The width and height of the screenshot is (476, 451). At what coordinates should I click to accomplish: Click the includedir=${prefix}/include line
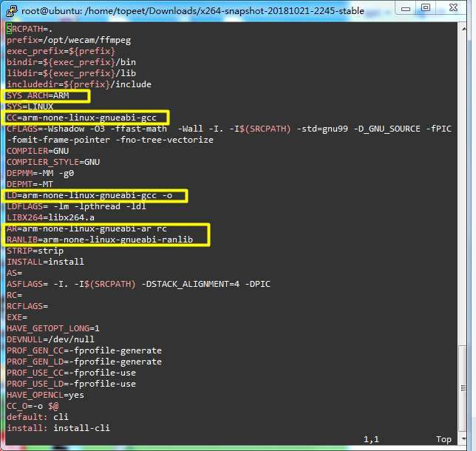tap(79, 84)
